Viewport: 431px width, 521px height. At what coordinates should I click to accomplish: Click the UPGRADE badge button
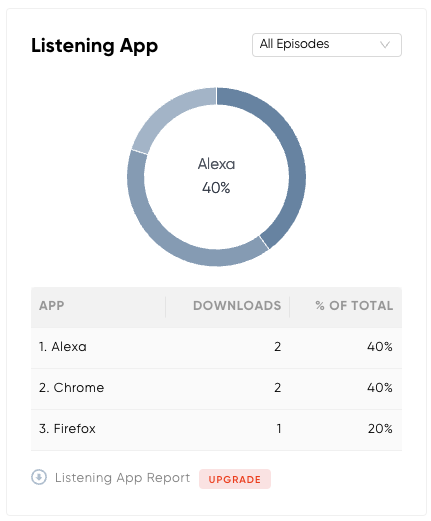coord(235,479)
